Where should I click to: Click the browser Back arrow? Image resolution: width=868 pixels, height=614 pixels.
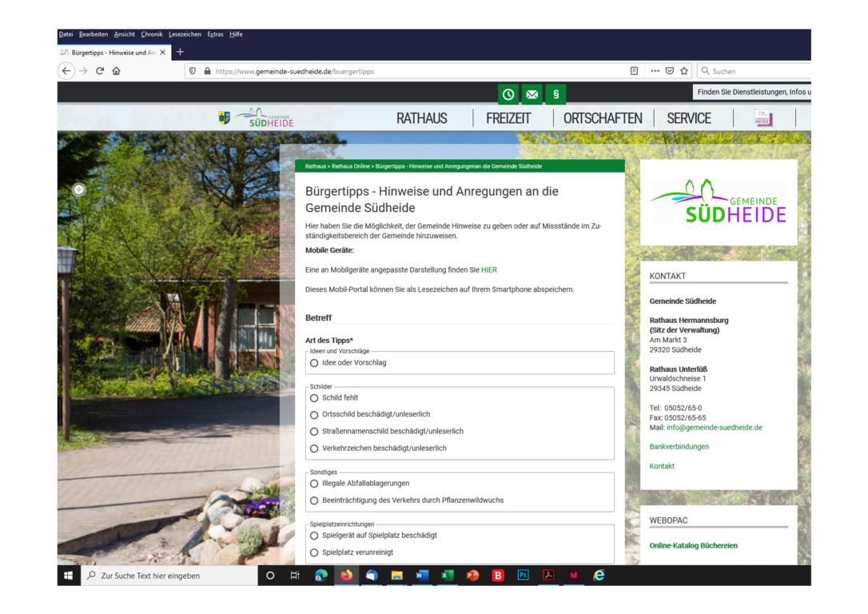pyautogui.click(x=66, y=71)
